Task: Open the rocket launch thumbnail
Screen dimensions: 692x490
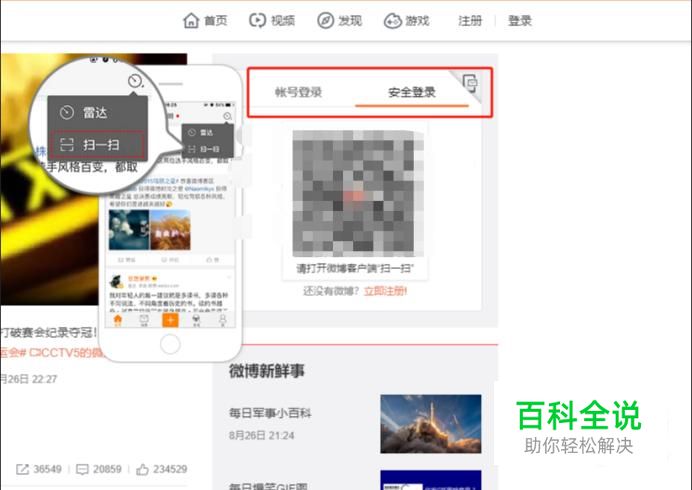Action: coord(431,424)
